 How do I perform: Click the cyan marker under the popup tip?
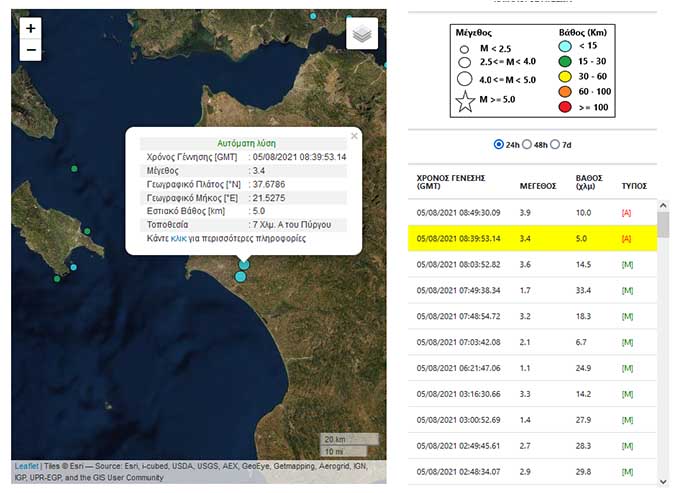click(x=244, y=264)
